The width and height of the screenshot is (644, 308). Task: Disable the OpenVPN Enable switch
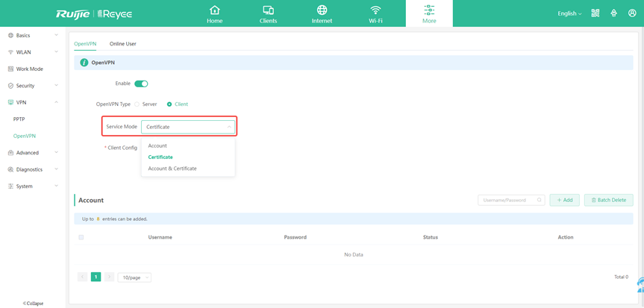[141, 84]
